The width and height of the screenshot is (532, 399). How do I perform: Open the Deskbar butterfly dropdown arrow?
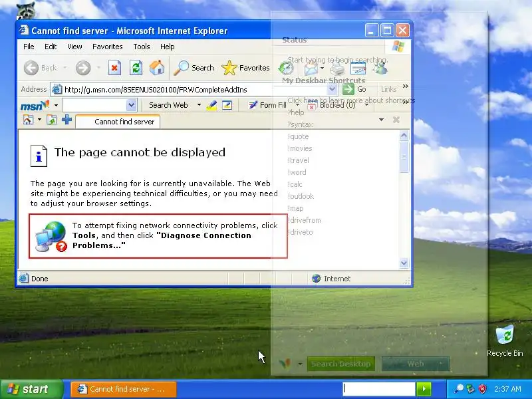pos(300,364)
